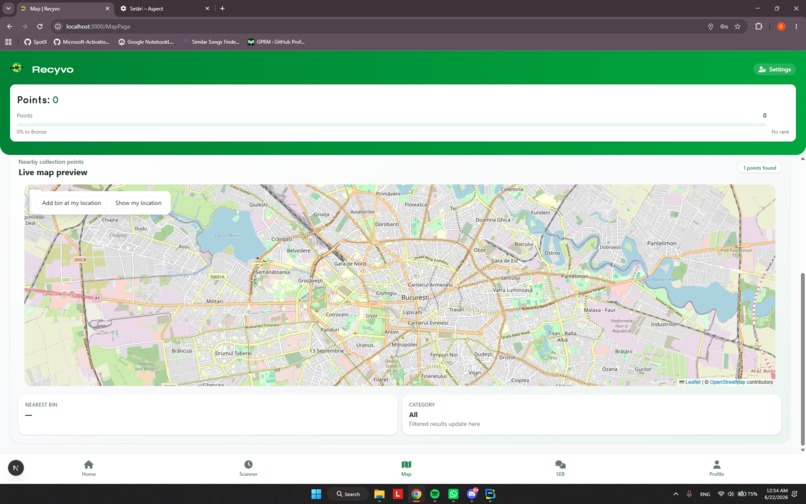Image resolution: width=806 pixels, height=504 pixels.
Task: Open the orange Chrome profile avatar
Action: [781, 26]
